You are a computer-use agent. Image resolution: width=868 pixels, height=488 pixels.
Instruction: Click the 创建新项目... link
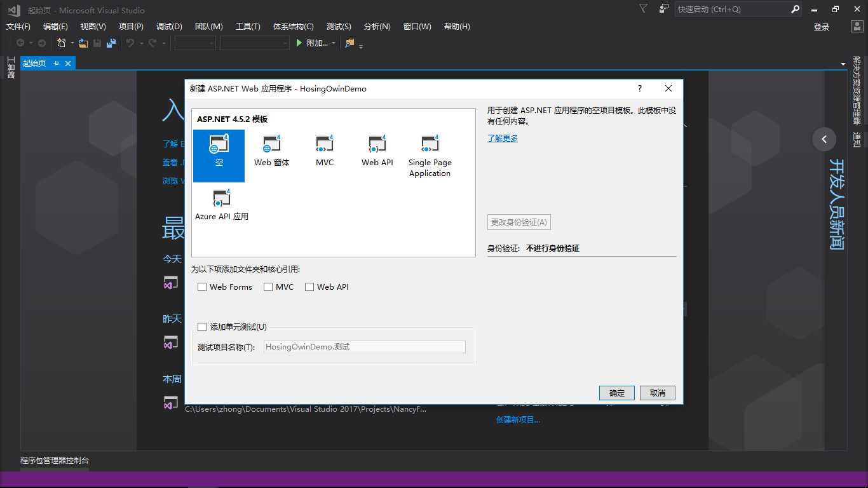tap(518, 419)
